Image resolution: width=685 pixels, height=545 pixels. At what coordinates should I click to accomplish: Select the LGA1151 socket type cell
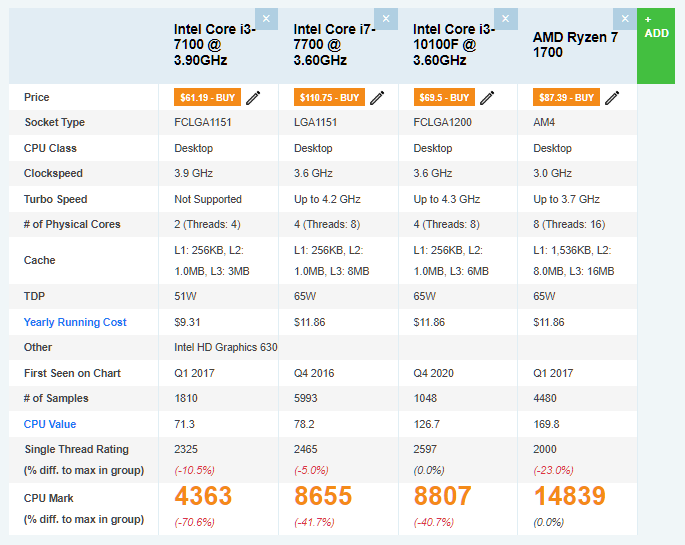pos(315,122)
